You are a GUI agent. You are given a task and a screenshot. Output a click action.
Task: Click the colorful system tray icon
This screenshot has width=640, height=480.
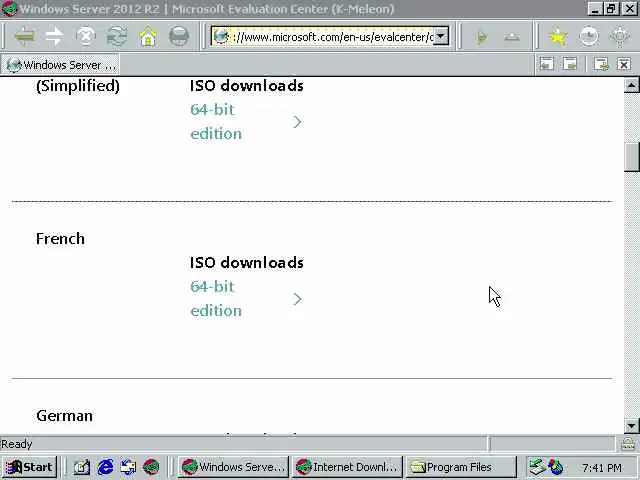click(556, 467)
